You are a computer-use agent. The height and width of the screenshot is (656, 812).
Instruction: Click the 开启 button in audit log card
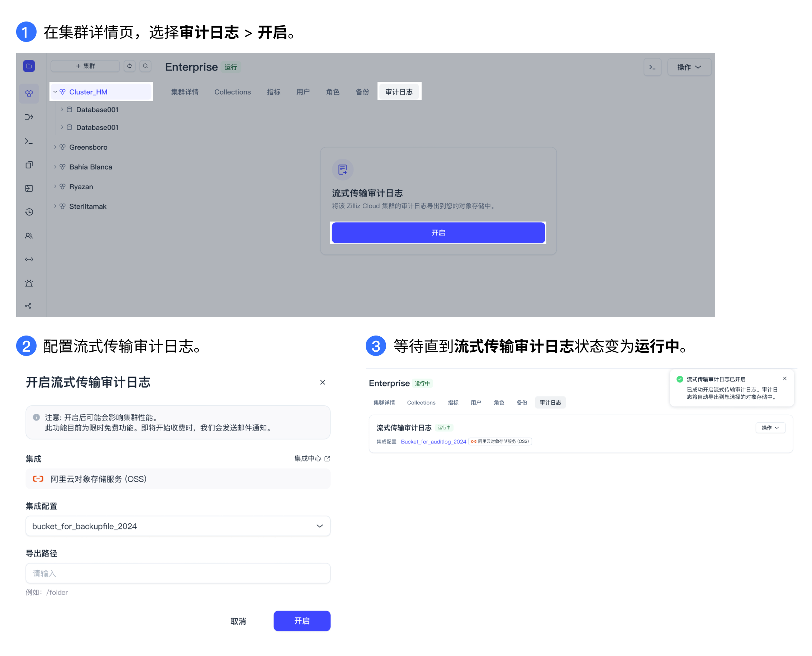pyautogui.click(x=438, y=233)
